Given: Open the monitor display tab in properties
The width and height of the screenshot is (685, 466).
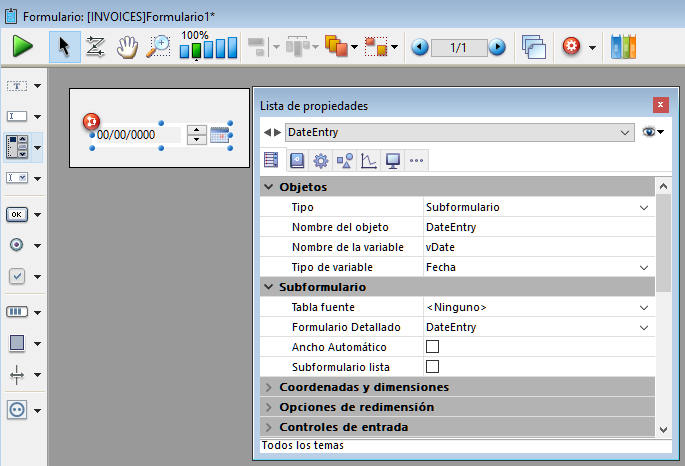Looking at the screenshot, I should (x=393, y=160).
